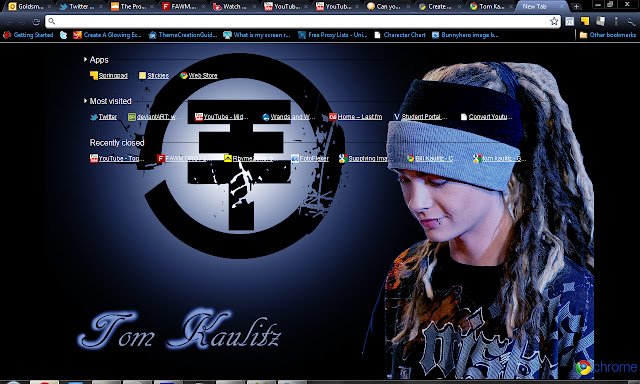Reopen Rhyme recently closed tab

251,158
